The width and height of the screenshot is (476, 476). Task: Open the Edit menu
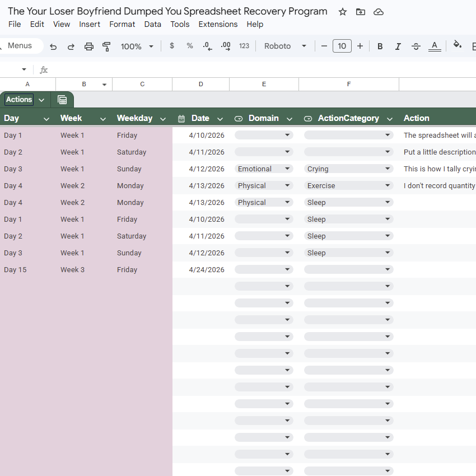coord(37,24)
